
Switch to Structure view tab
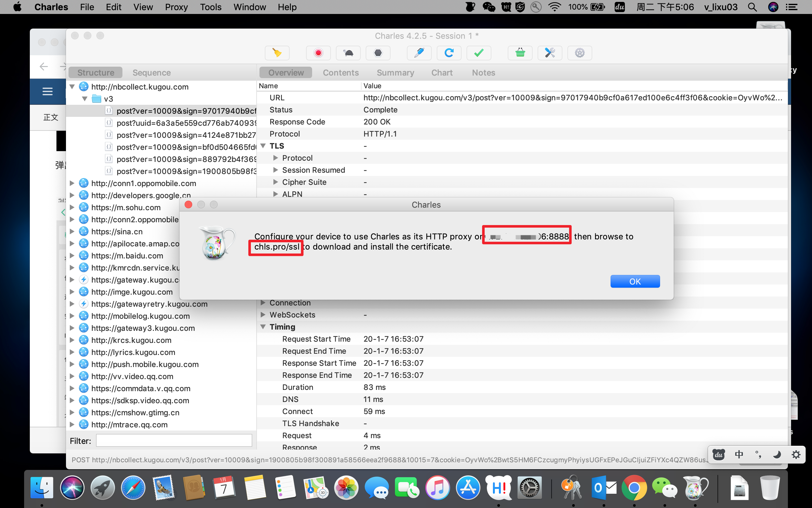click(x=95, y=73)
